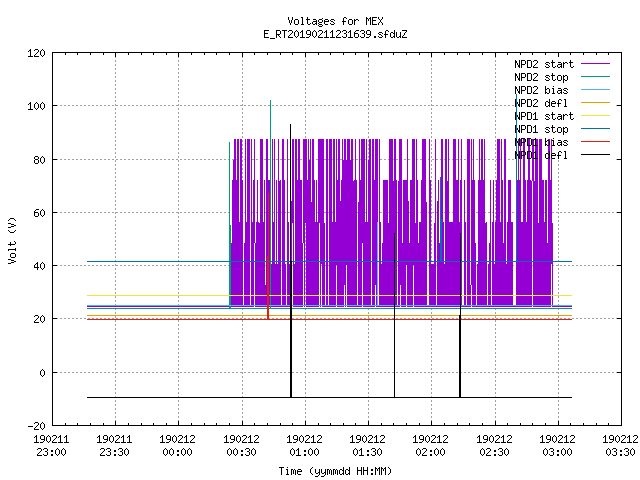640x480 pixels.
Task: Click the black NPD1 defl legend line sample
Action: tap(596, 155)
